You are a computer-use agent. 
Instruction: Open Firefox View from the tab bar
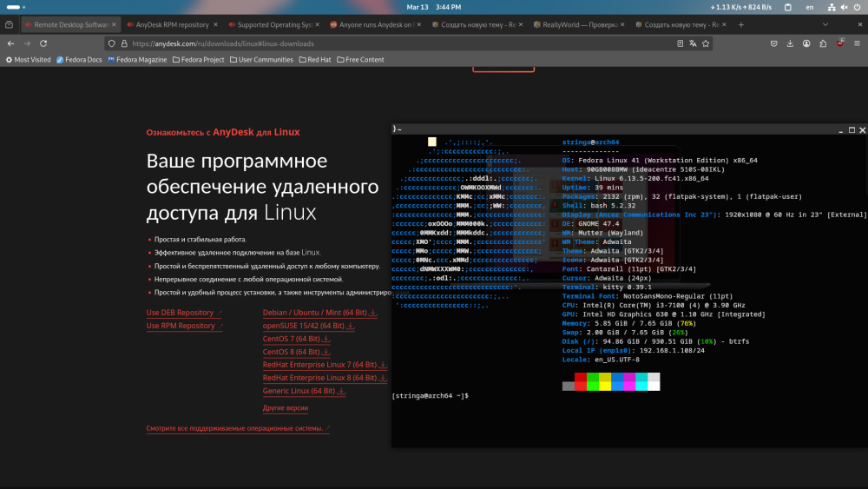(x=9, y=24)
